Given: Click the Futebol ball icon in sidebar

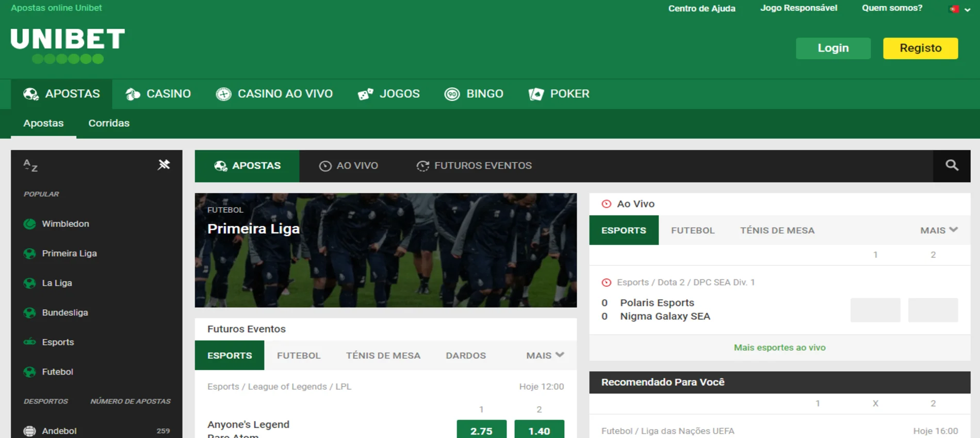Looking at the screenshot, I should click(30, 372).
